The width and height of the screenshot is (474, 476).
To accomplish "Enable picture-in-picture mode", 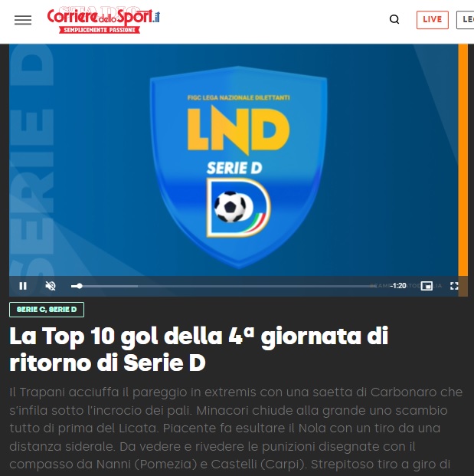I will click(427, 286).
